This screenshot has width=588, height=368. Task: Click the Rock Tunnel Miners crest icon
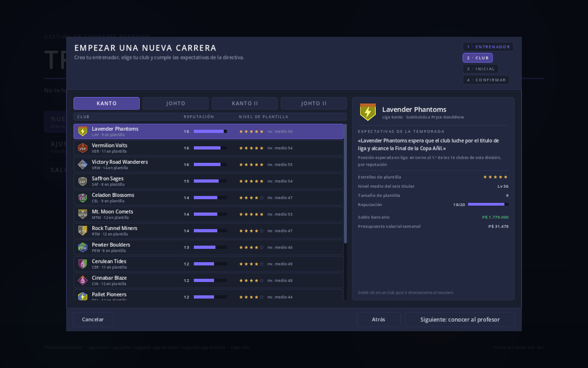tap(83, 231)
